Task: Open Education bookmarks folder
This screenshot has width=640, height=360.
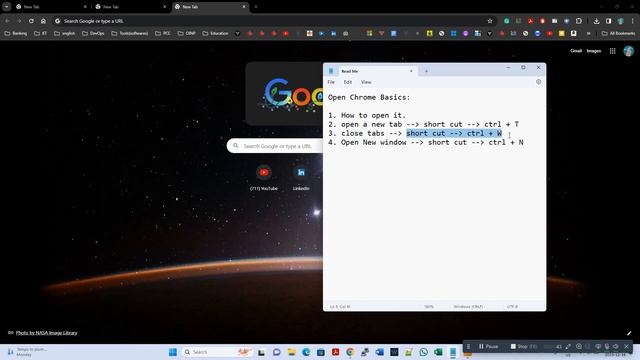Action: 216,33
